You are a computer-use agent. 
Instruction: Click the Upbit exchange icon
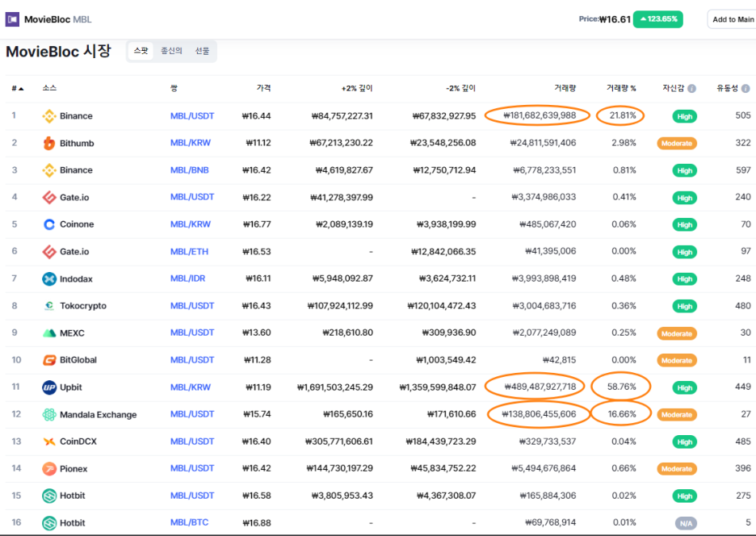click(49, 387)
